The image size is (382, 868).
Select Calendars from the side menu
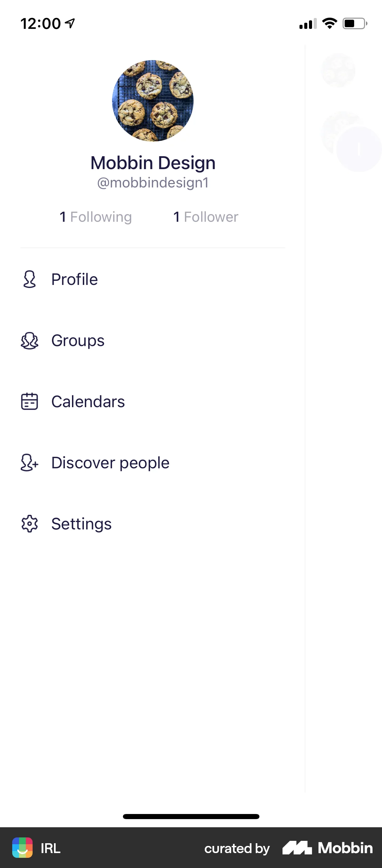88,402
